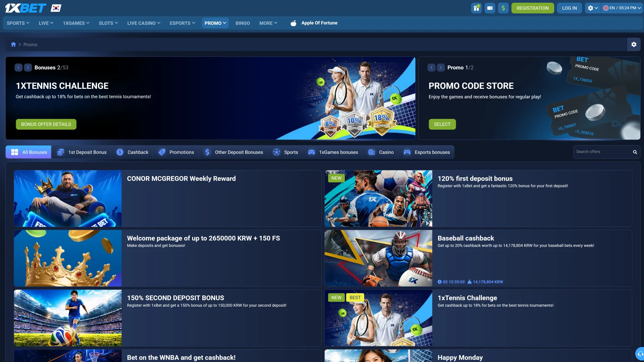Open Welcome package 2650000 KRW title
644x362 pixels.
[203, 238]
